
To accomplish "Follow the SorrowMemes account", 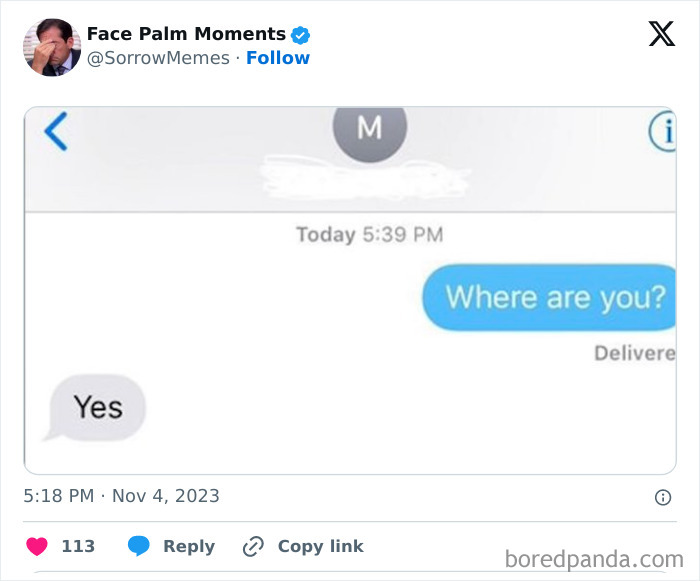I will 278,58.
